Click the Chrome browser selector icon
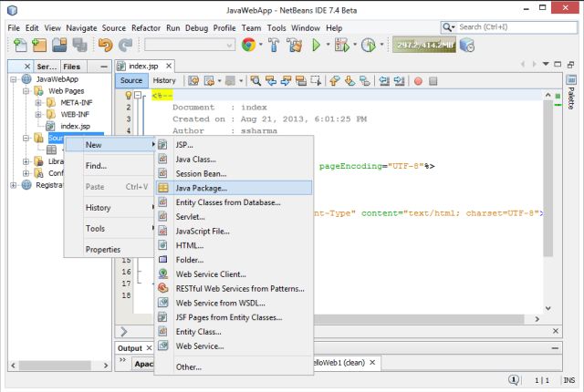The width and height of the screenshot is (584, 392). [x=248, y=45]
